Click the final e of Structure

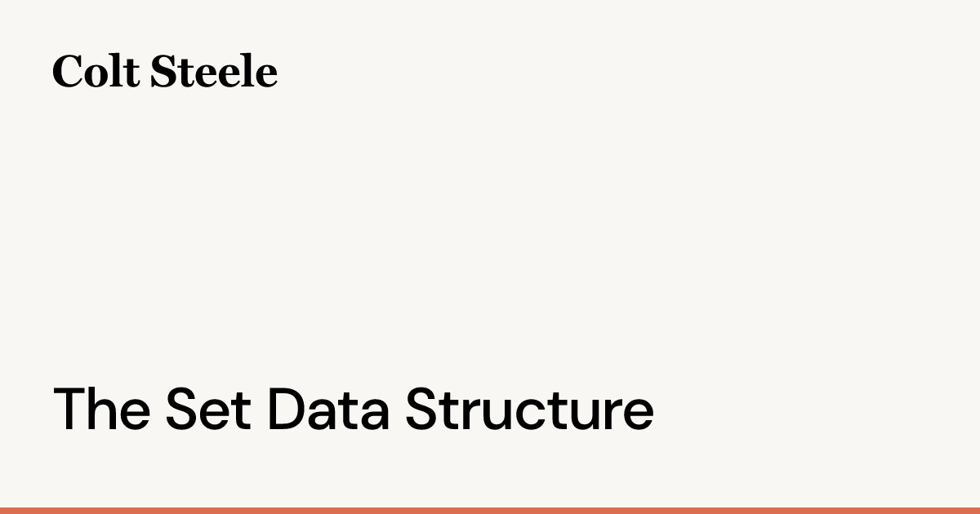click(637, 415)
